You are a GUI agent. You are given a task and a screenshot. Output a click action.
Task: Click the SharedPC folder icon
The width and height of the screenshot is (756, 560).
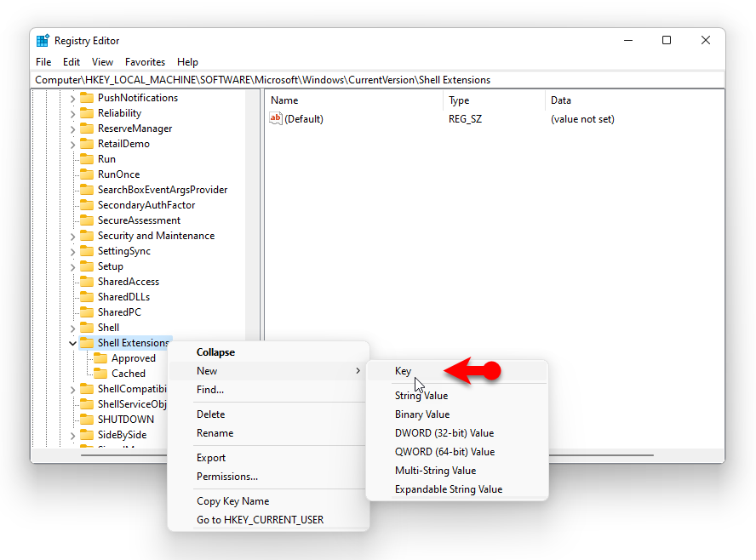(87, 312)
